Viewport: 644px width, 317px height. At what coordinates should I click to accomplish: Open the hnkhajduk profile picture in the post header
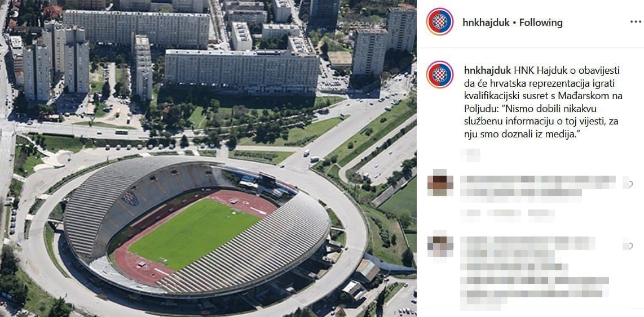pyautogui.click(x=439, y=22)
